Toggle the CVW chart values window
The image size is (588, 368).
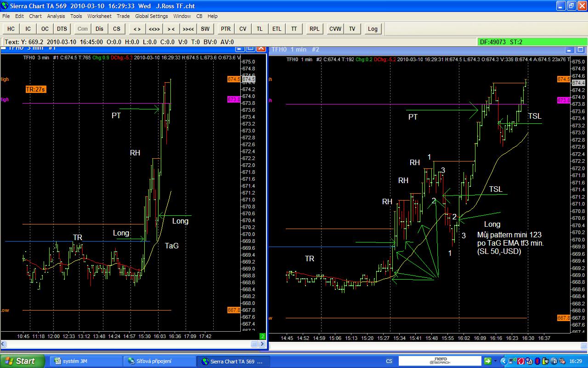[335, 29]
